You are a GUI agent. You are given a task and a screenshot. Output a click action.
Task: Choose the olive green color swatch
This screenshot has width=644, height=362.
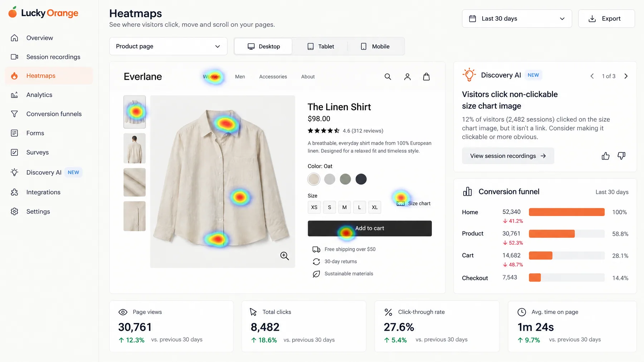point(345,179)
